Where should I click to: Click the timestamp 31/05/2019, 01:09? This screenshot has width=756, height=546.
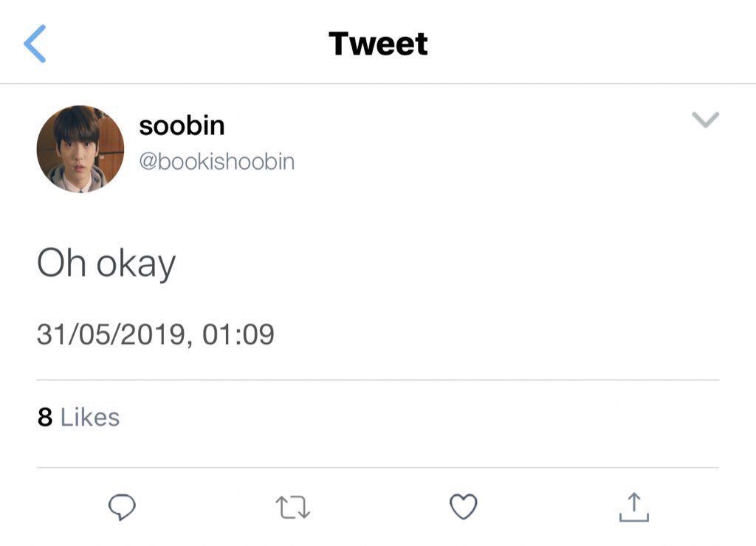coord(156,334)
